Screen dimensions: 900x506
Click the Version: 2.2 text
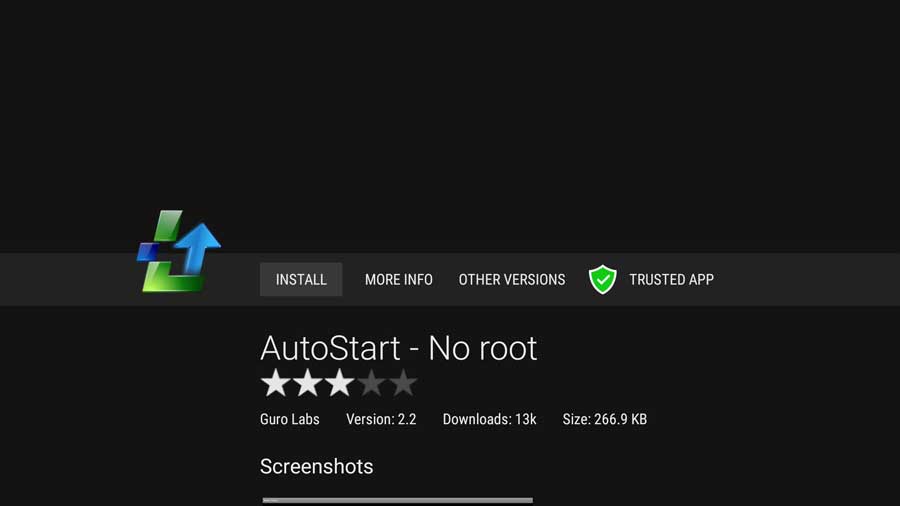[381, 419]
